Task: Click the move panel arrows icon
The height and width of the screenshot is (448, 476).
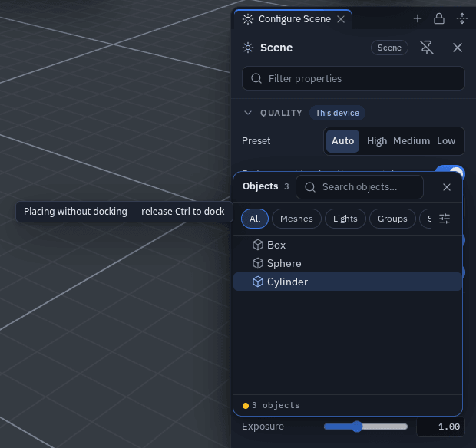Action: [x=462, y=19]
